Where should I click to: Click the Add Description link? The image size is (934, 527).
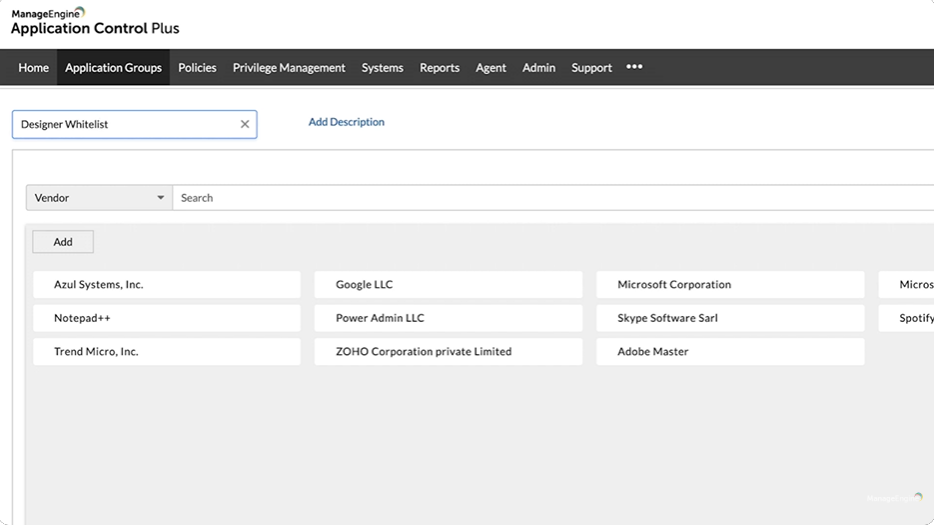pos(346,121)
